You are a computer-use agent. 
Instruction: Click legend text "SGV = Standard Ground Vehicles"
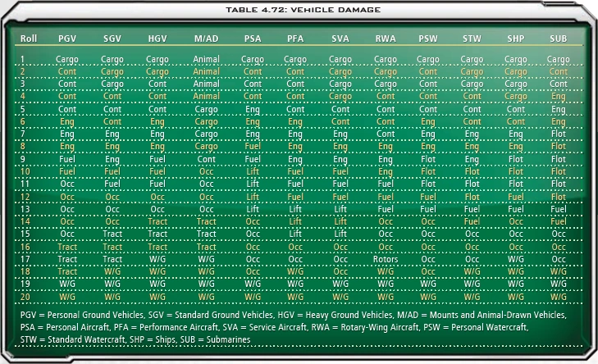pos(211,315)
